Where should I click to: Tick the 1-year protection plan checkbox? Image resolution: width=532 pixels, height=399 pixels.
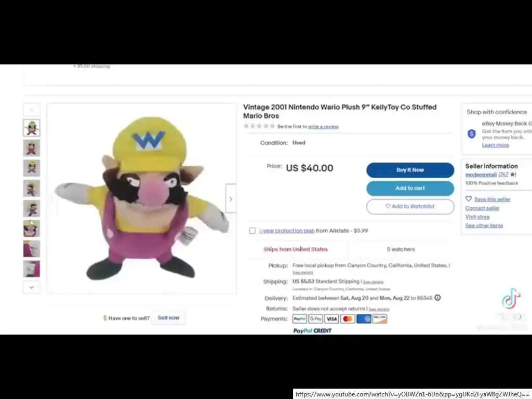click(252, 231)
